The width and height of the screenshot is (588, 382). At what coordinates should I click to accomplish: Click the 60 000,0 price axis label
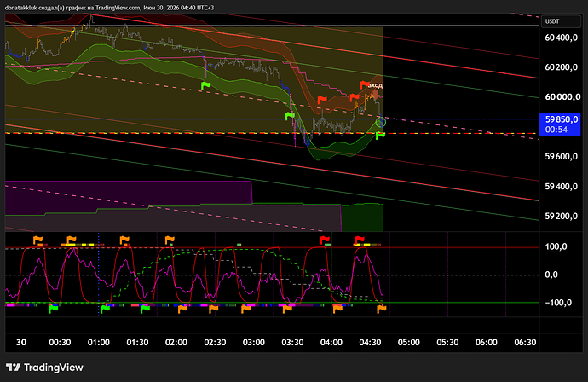pyautogui.click(x=561, y=97)
